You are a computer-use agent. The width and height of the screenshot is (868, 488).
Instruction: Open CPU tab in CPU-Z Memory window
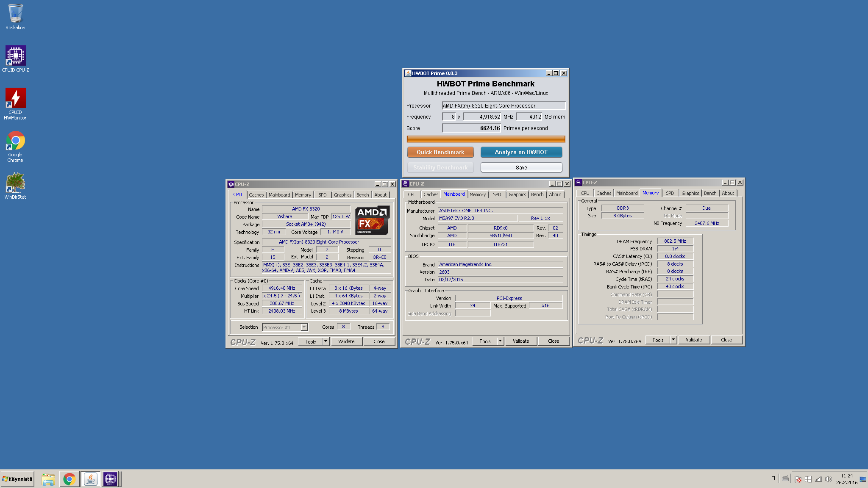pos(585,193)
